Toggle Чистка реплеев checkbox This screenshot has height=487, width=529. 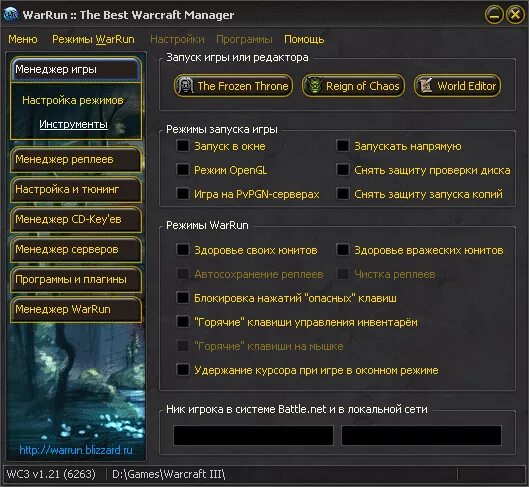pyautogui.click(x=343, y=274)
